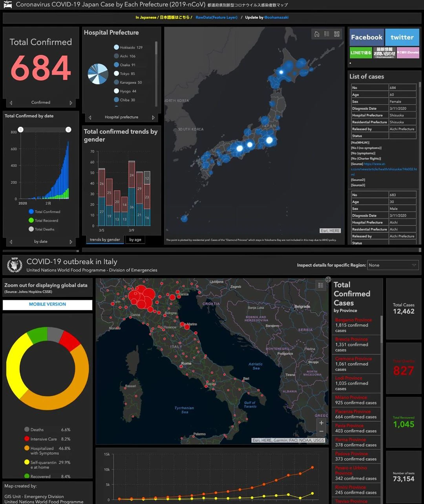Click the Self-quarantine yellow legend swatch
Viewport: 424px width, 504px height.
tap(27, 462)
